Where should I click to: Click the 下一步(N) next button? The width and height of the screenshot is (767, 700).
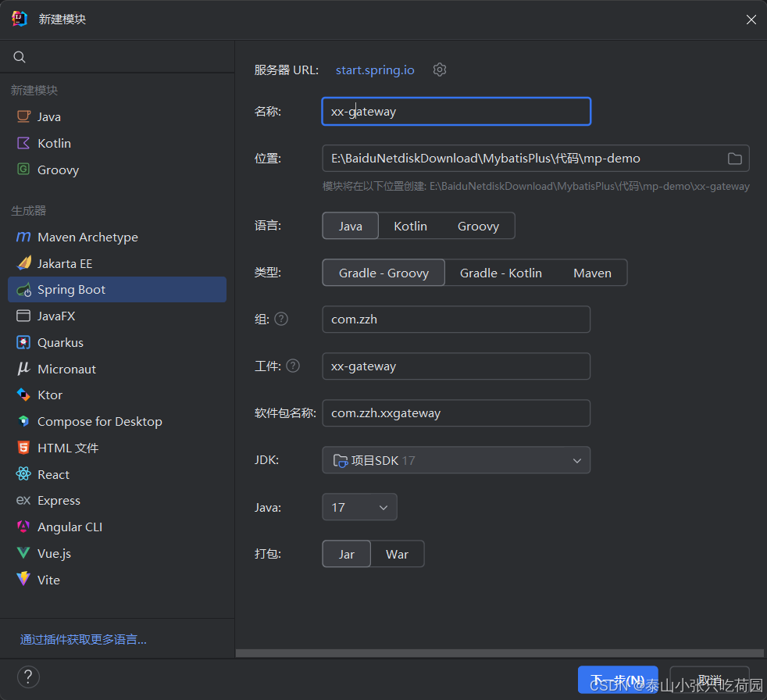[618, 680]
